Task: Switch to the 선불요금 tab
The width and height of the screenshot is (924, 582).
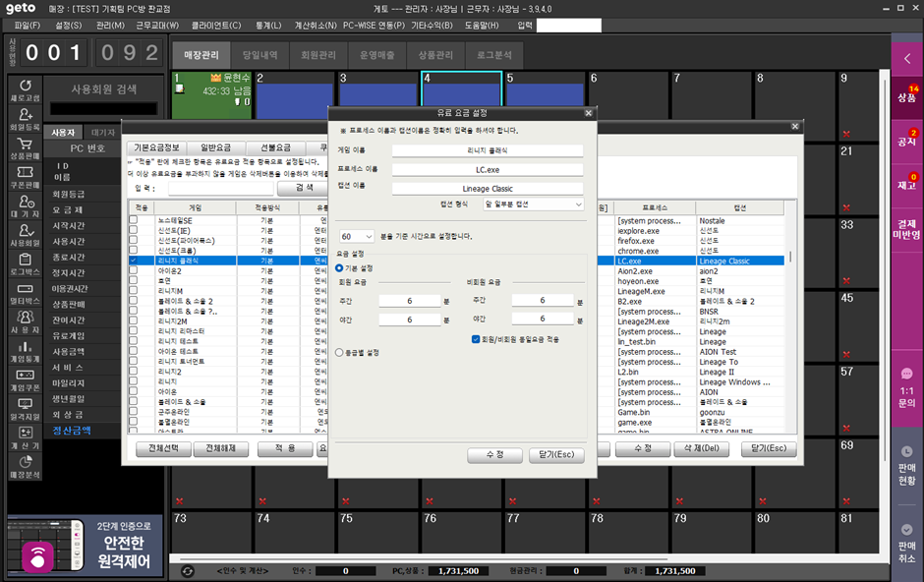Action: click(274, 147)
